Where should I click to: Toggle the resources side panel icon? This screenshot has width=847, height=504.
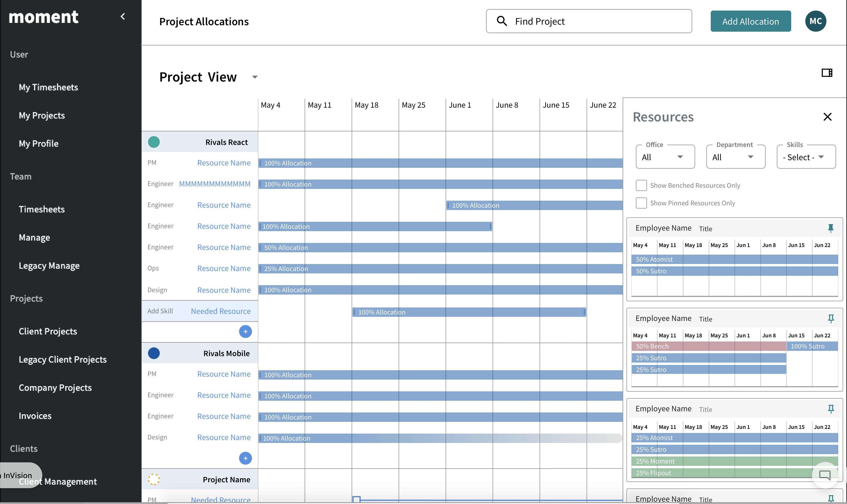[x=827, y=73]
